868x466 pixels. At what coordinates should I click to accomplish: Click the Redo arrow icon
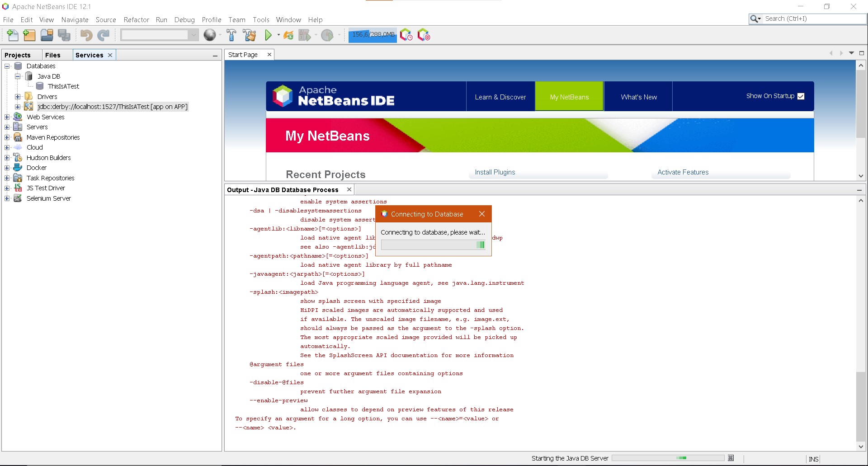coord(104,35)
